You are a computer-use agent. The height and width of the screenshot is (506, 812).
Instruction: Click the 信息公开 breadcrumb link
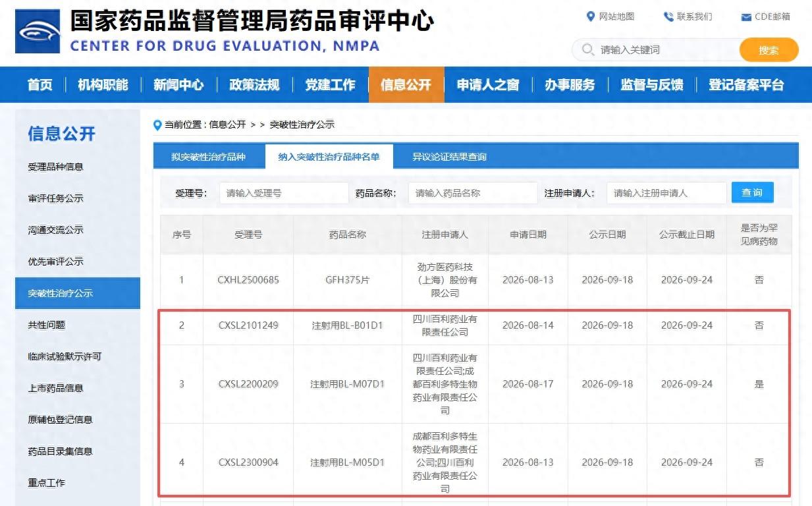[x=227, y=125]
